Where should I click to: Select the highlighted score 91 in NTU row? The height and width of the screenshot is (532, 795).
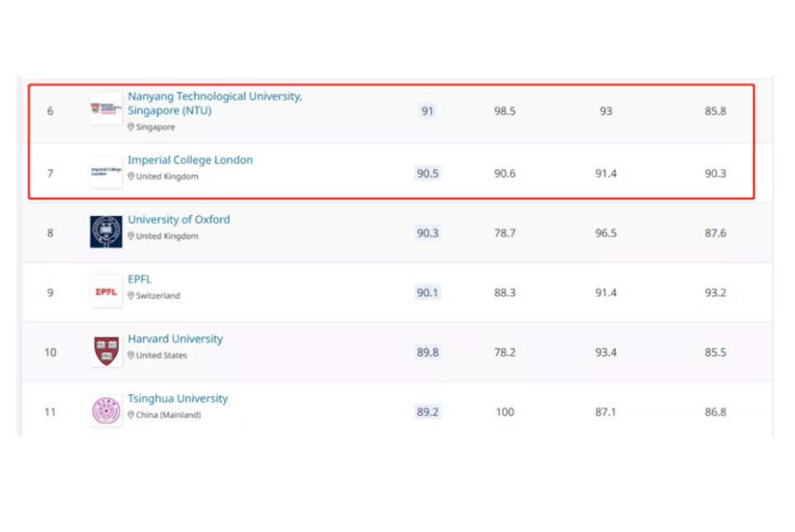[428, 111]
